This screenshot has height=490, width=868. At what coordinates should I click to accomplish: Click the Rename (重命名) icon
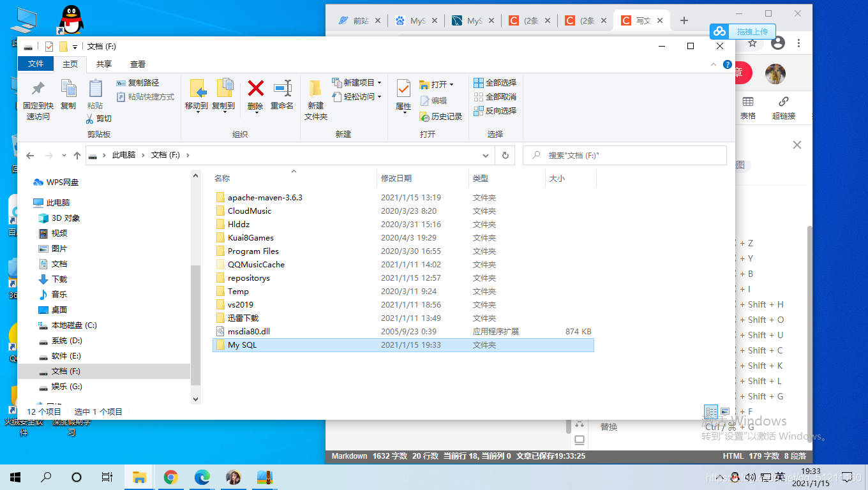click(282, 88)
